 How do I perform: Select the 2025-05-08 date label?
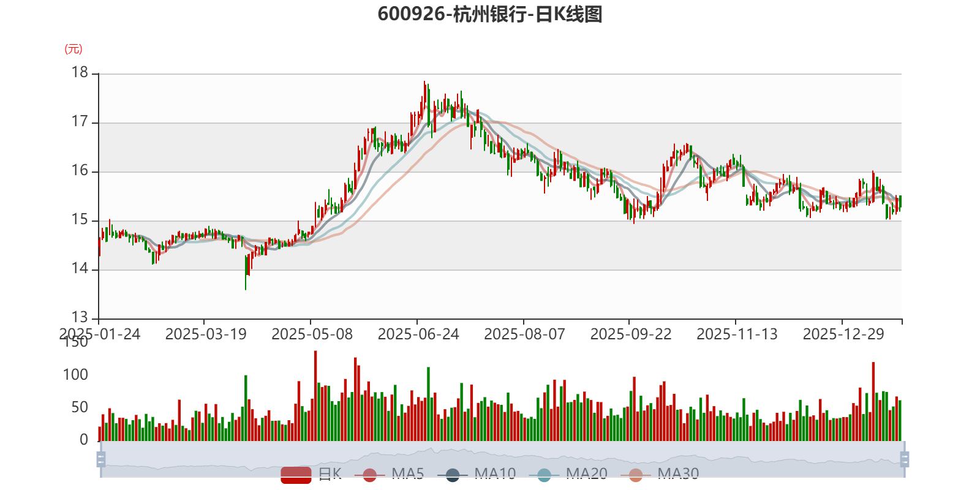point(312,334)
